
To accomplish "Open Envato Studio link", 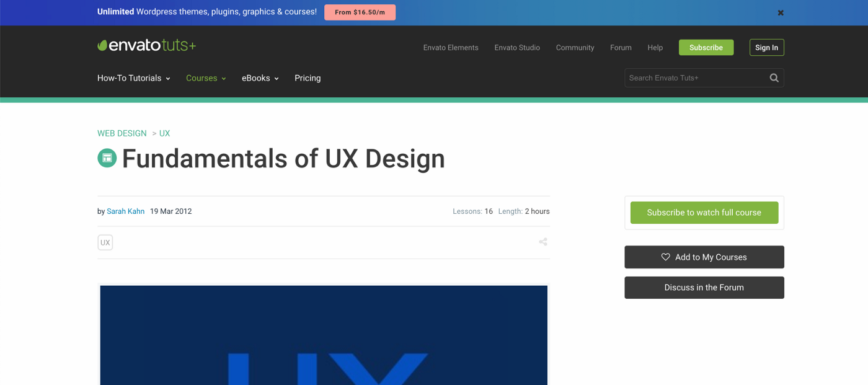I will [517, 48].
